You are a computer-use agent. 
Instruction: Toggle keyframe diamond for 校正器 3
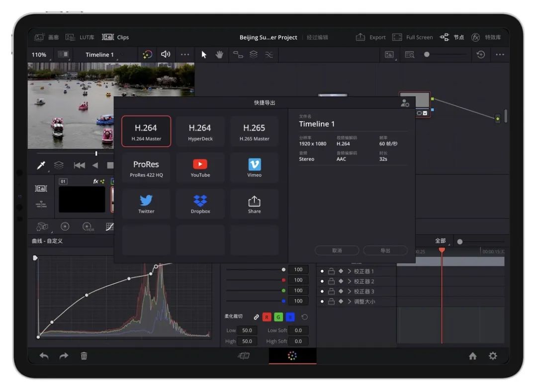pyautogui.click(x=341, y=292)
